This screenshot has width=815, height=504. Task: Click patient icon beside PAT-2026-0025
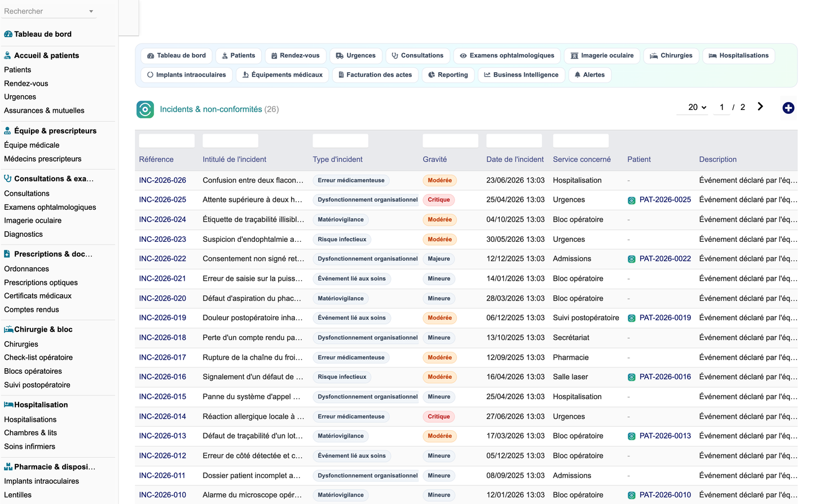632,200
